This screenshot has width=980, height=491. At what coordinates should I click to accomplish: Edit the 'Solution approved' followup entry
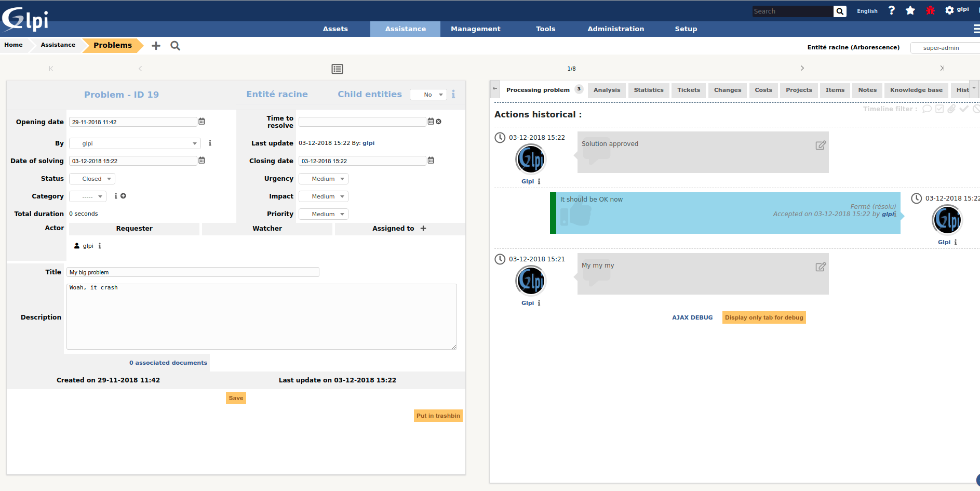(820, 145)
